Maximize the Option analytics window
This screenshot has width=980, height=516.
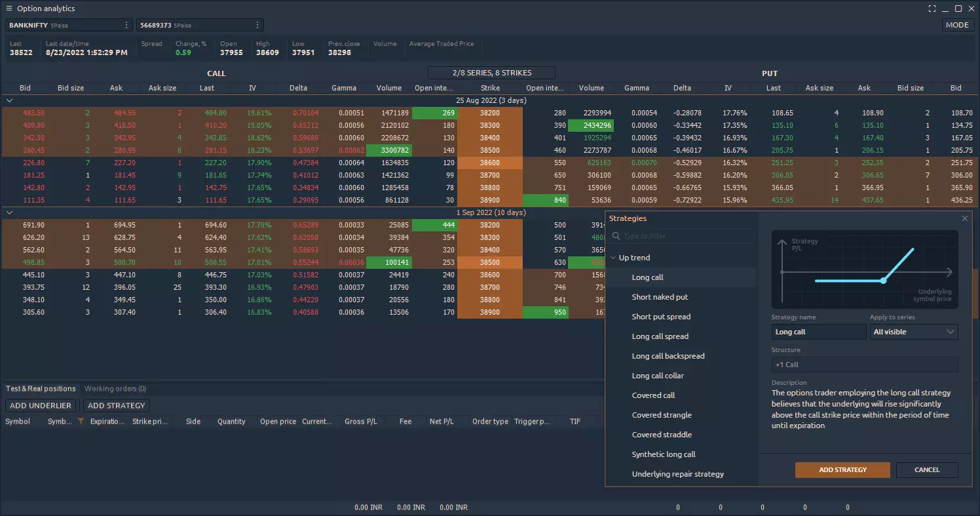pos(958,9)
